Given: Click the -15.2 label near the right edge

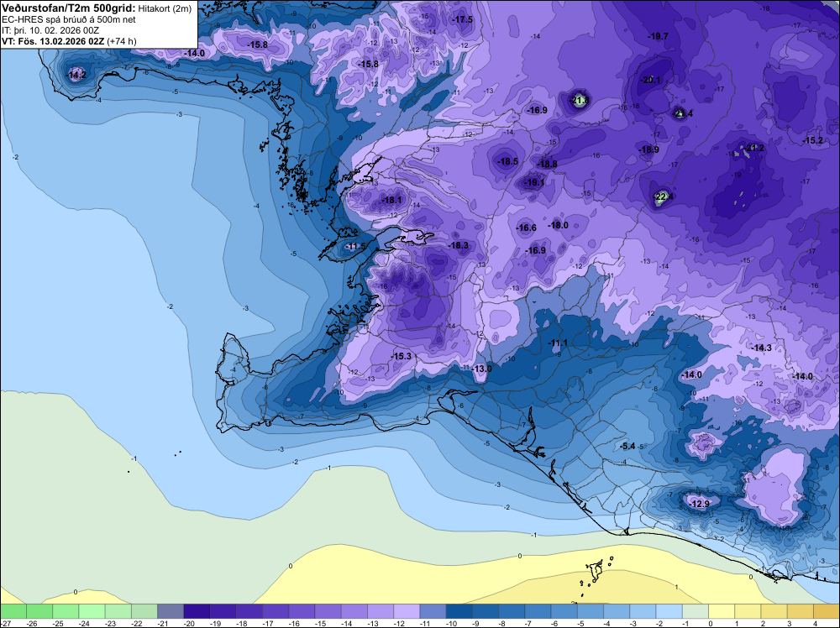Looking at the screenshot, I should coord(812,140).
